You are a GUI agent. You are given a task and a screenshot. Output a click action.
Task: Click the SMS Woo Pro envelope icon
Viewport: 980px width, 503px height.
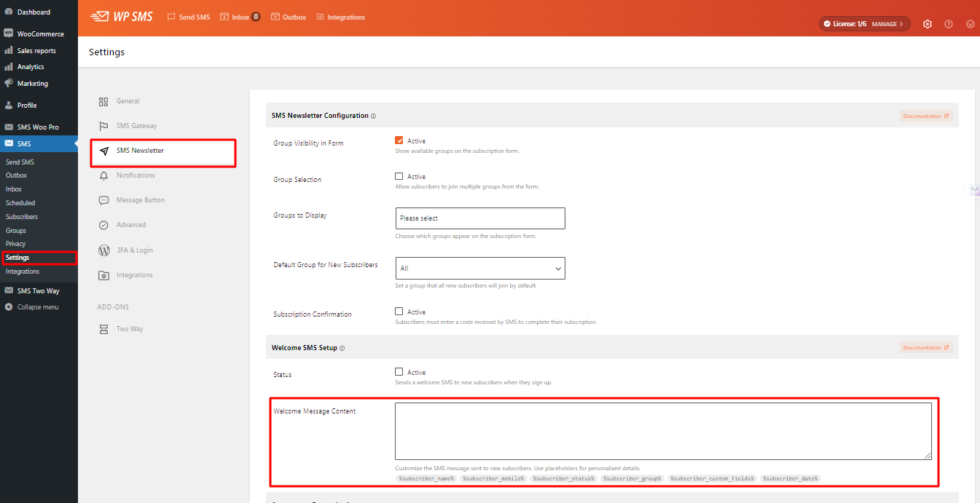click(x=8, y=127)
